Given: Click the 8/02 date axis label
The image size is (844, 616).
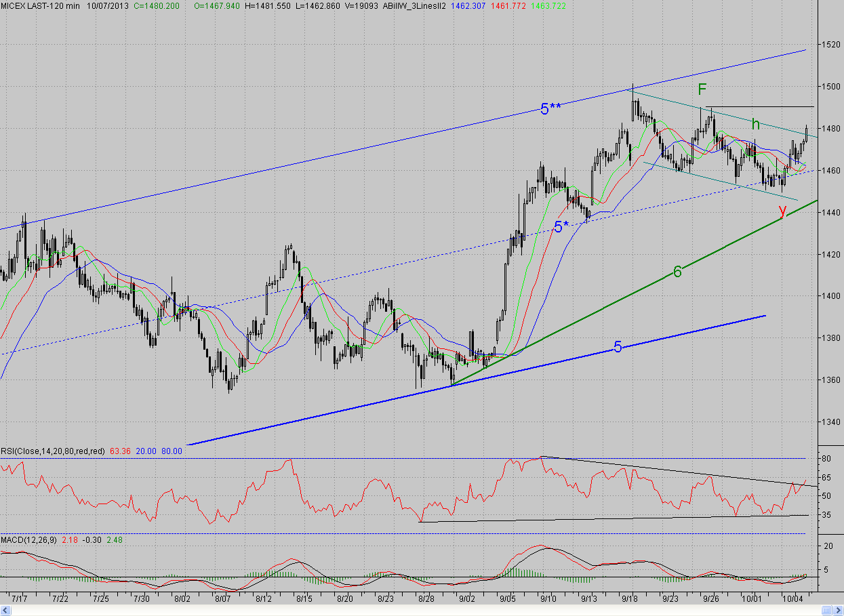Looking at the screenshot, I should coord(182,600).
